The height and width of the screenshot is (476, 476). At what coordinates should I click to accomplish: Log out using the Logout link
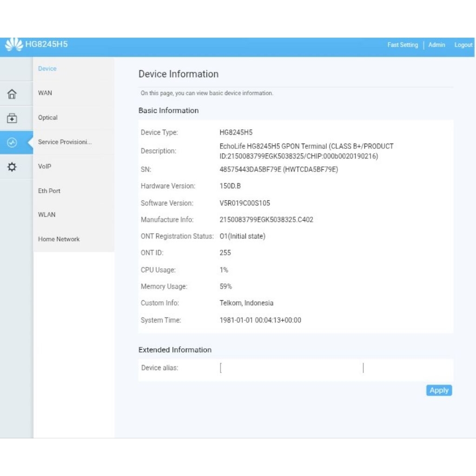click(x=463, y=45)
